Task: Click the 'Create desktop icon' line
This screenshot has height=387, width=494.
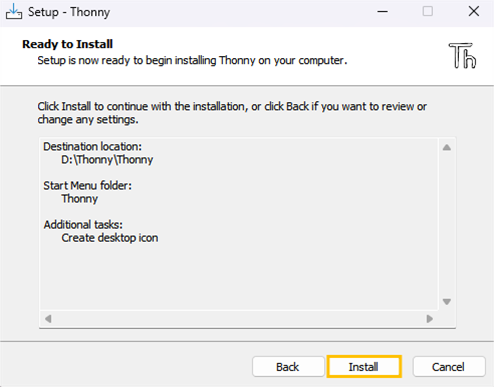Action: pos(110,238)
